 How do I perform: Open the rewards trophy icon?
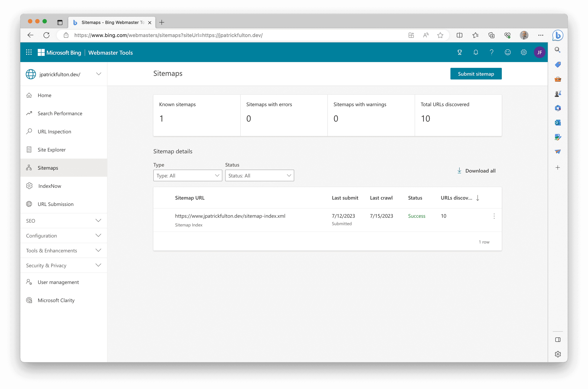[x=460, y=52]
